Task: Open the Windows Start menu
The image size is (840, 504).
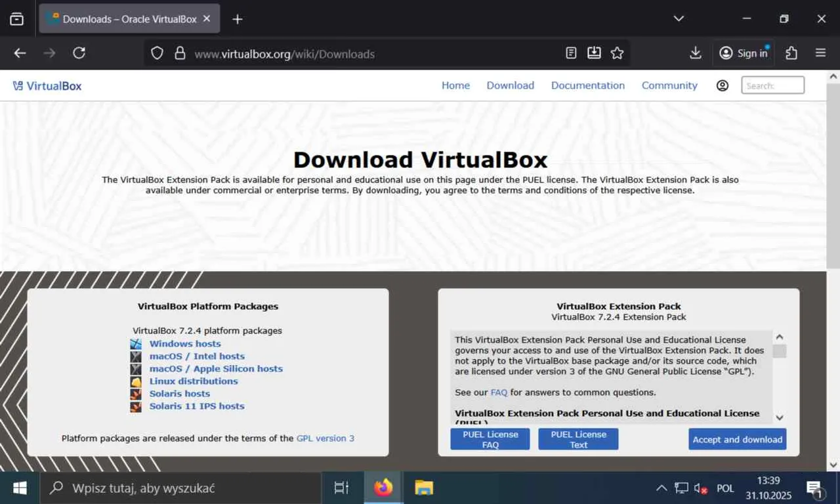Action: pos(20,488)
